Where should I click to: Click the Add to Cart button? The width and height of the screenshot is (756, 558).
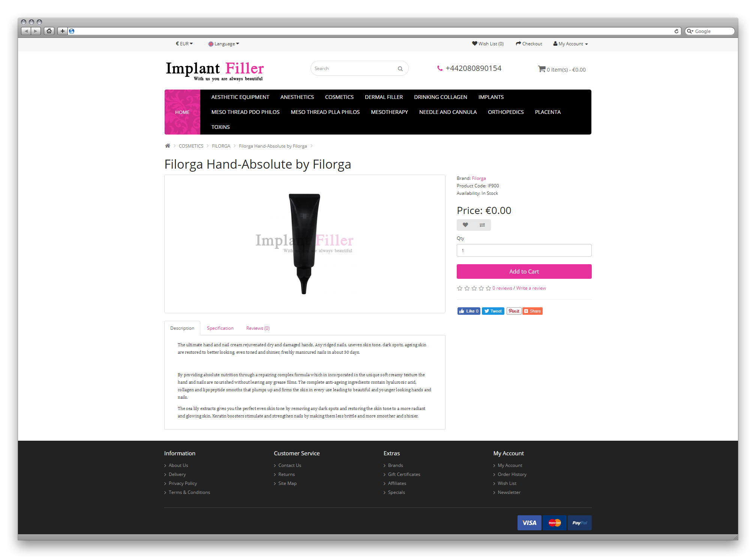pyautogui.click(x=524, y=272)
